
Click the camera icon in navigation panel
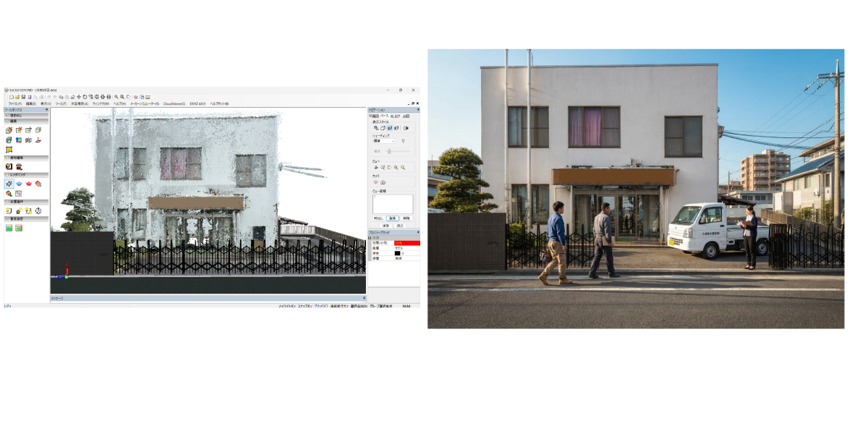(383, 182)
